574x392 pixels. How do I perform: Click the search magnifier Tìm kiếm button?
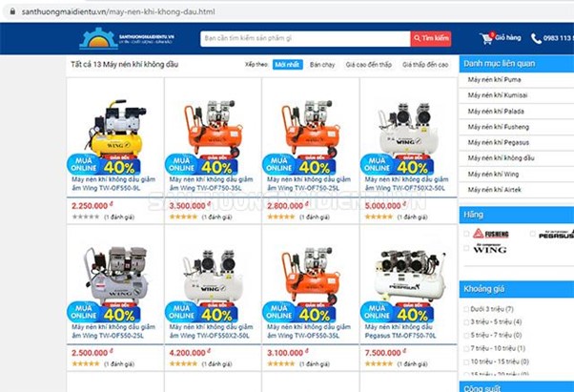pyautogui.click(x=431, y=38)
